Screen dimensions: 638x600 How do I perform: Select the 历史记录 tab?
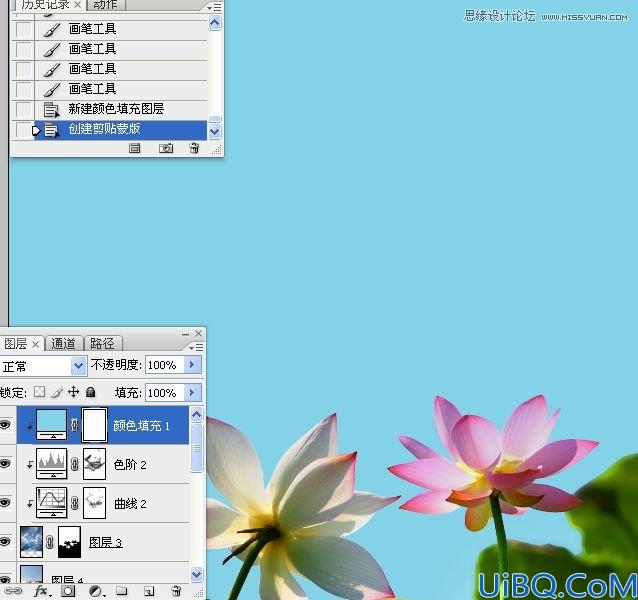[45, 5]
